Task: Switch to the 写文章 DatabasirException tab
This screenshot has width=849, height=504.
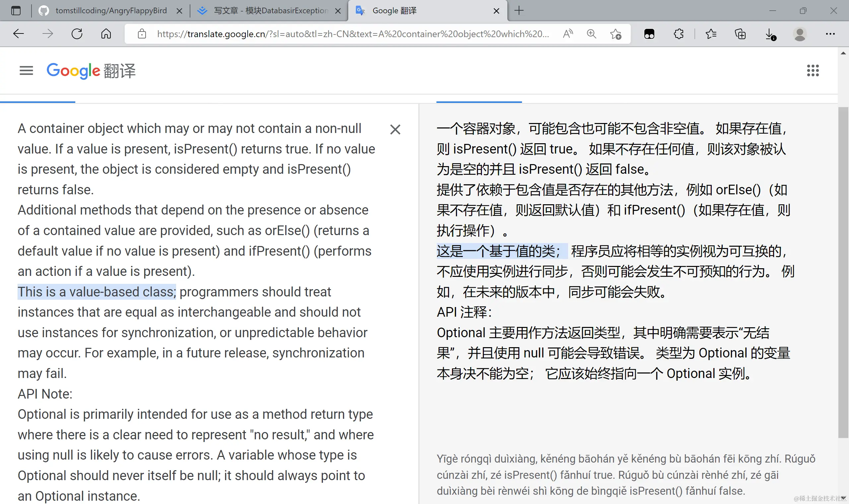Action: [271, 11]
